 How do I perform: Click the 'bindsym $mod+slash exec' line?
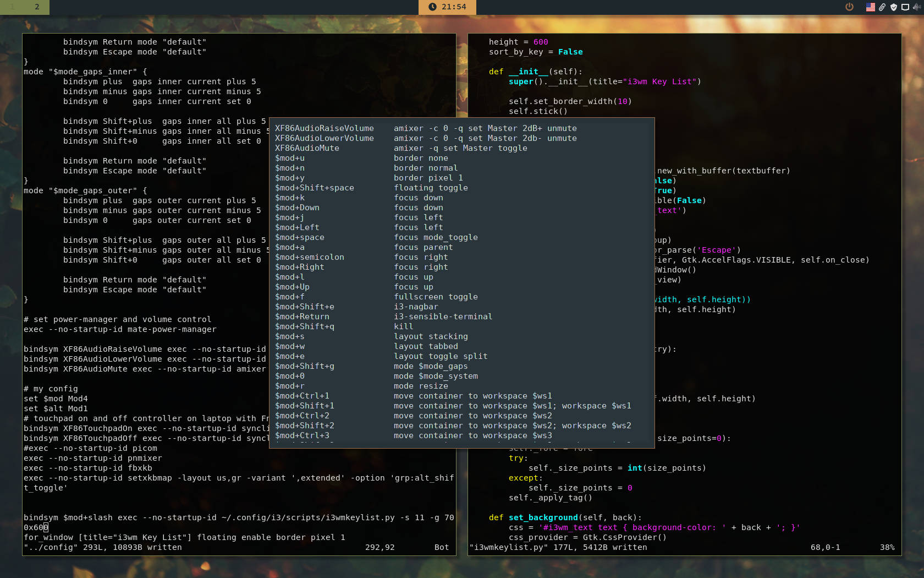(x=239, y=522)
